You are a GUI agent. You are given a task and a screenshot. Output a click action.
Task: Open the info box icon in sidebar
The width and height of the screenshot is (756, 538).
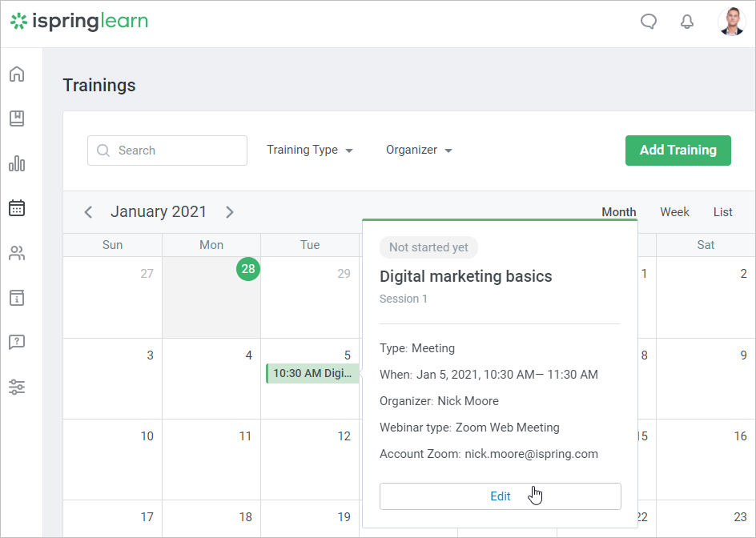point(17,298)
